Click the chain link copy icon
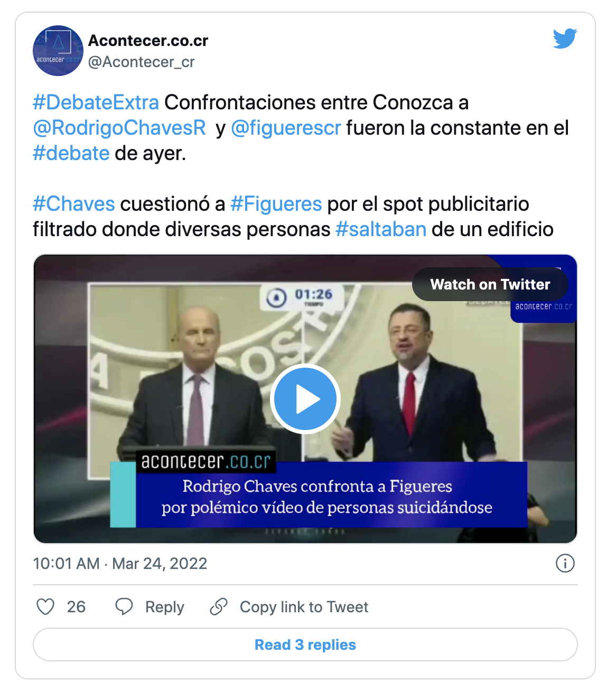 pyautogui.click(x=218, y=606)
